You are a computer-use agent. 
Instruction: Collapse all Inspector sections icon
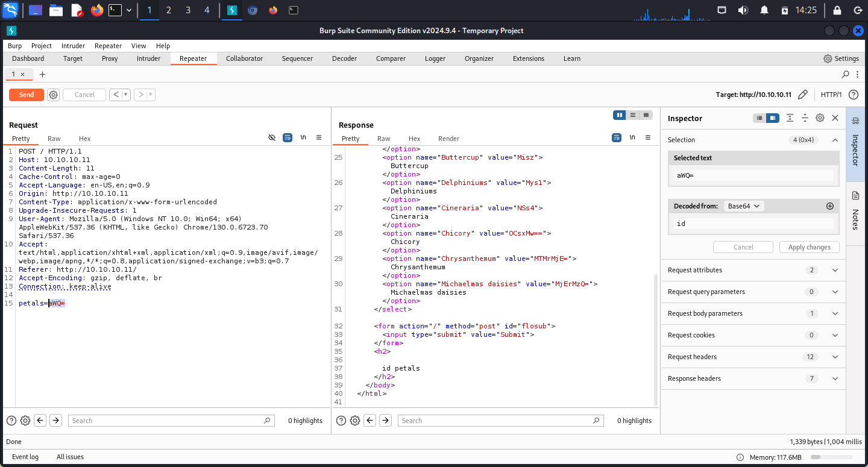click(805, 118)
